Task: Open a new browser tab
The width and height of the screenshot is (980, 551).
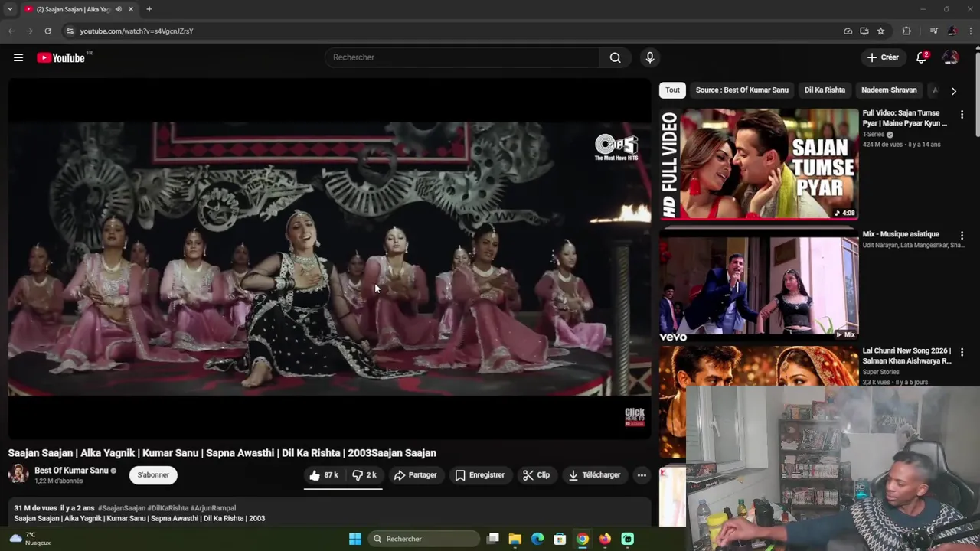Action: pos(149,9)
